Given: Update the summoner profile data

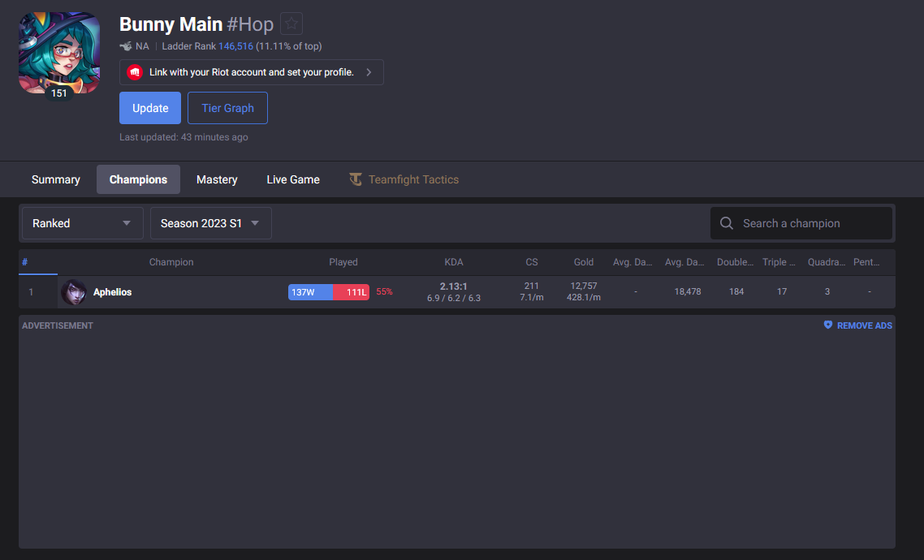Looking at the screenshot, I should 150,108.
